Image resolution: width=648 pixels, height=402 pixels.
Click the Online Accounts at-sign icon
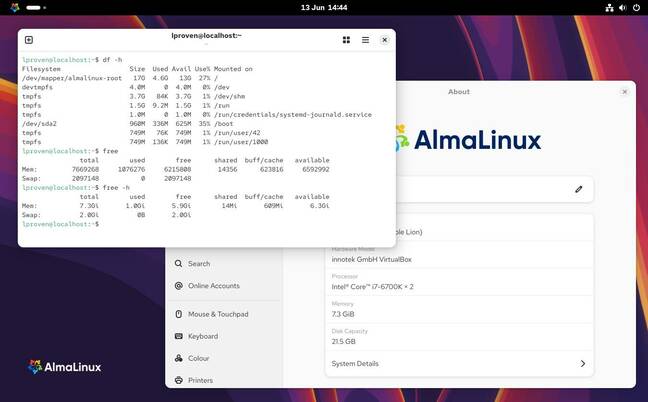tap(179, 285)
